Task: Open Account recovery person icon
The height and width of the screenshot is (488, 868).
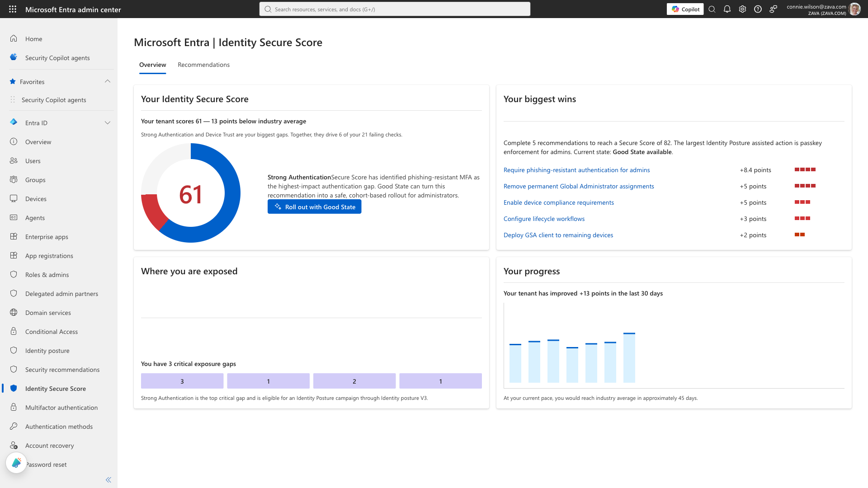Action: [14, 445]
